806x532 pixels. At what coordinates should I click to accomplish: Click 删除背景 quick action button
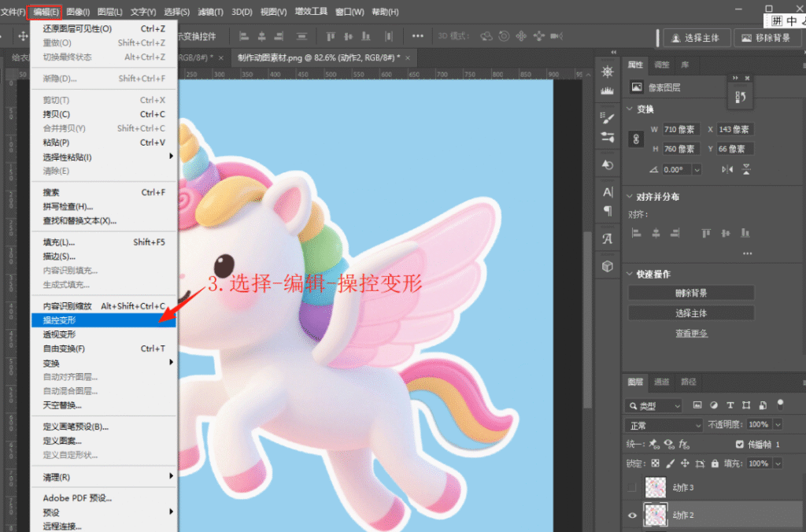(x=691, y=293)
